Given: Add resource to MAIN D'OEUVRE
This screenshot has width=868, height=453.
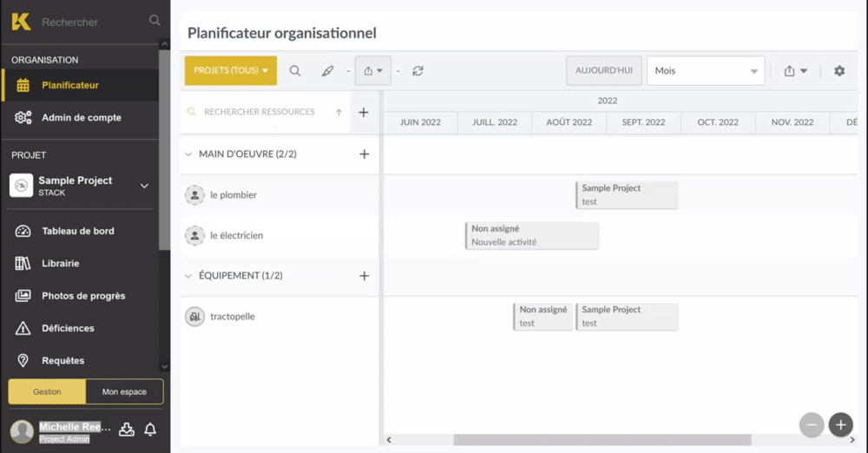Looking at the screenshot, I should tap(365, 154).
